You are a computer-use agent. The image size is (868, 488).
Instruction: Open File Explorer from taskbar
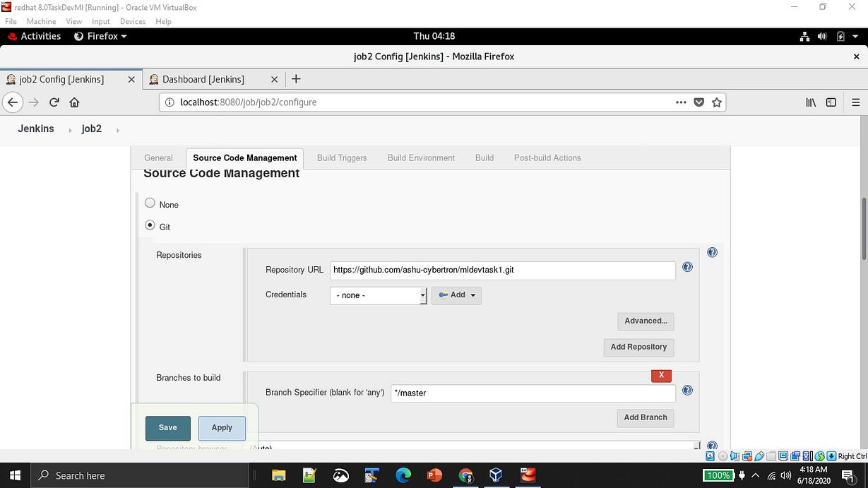[x=279, y=475]
